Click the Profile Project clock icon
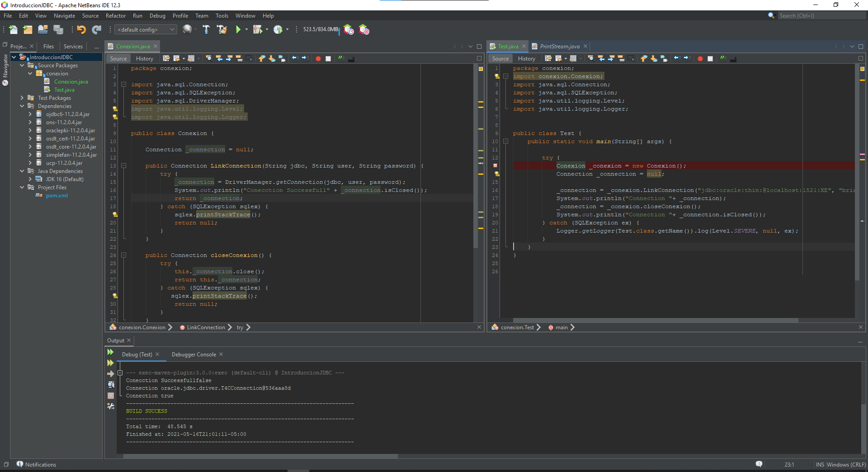This screenshot has width=868, height=472. click(278, 30)
